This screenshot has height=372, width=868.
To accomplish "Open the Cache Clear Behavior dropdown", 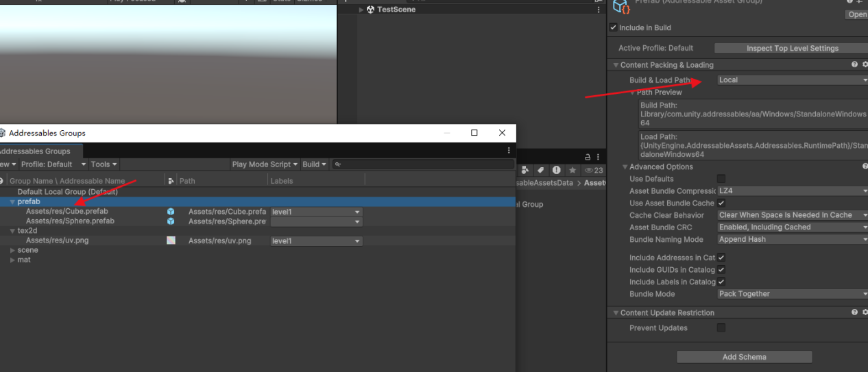I will pyautogui.click(x=793, y=215).
